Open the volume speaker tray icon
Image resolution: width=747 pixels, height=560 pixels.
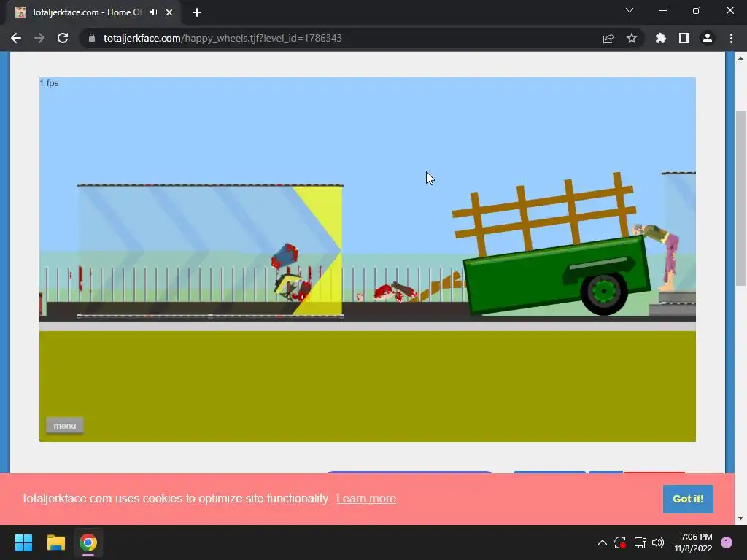point(658,542)
